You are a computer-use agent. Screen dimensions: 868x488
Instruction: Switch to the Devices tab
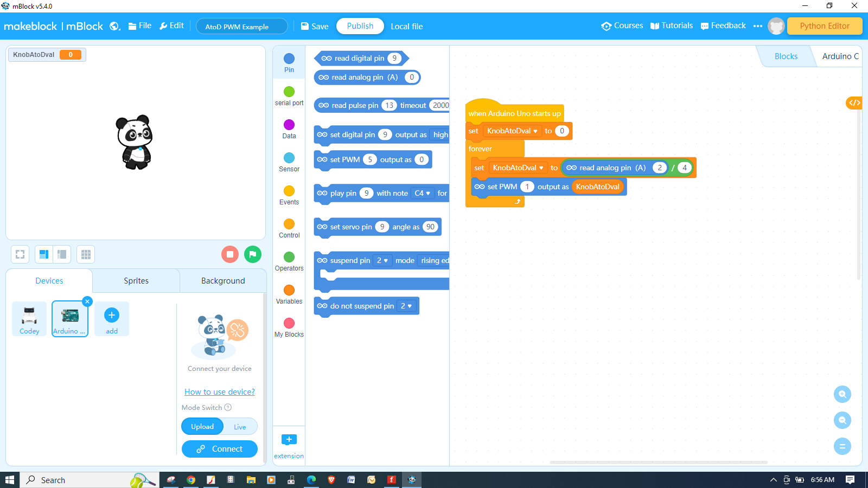pos(49,281)
